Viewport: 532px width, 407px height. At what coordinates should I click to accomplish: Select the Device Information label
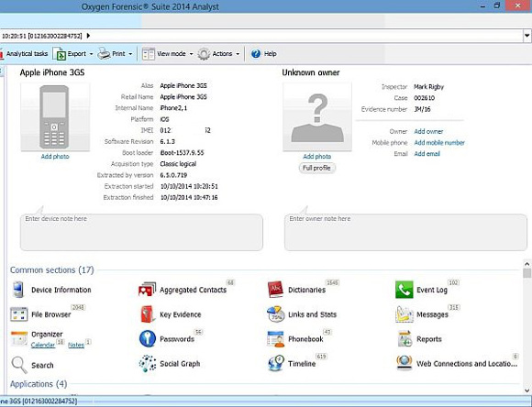click(x=61, y=290)
